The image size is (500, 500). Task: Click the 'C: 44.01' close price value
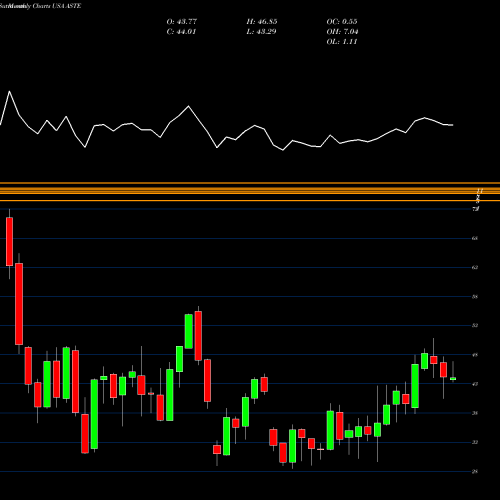click(x=181, y=32)
